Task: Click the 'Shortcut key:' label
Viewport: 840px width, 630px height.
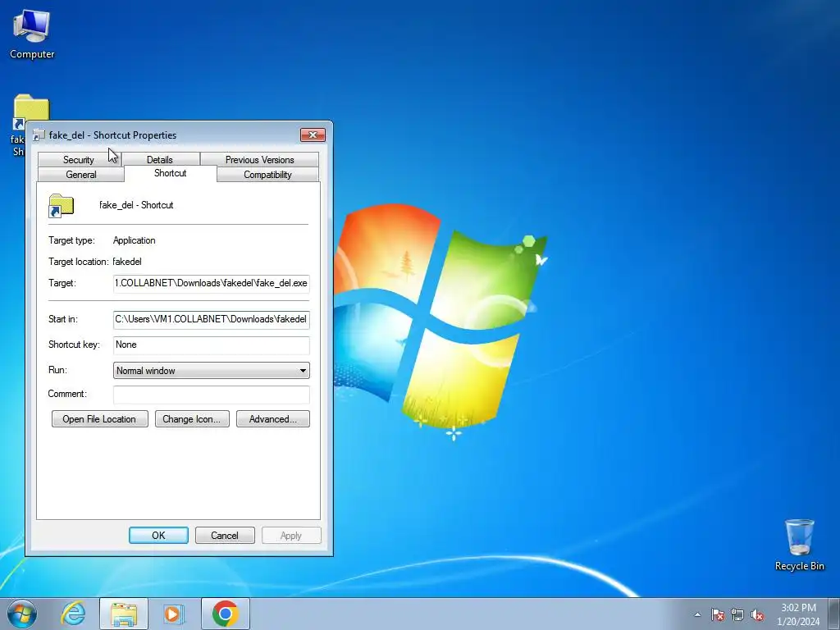Action: click(x=74, y=345)
